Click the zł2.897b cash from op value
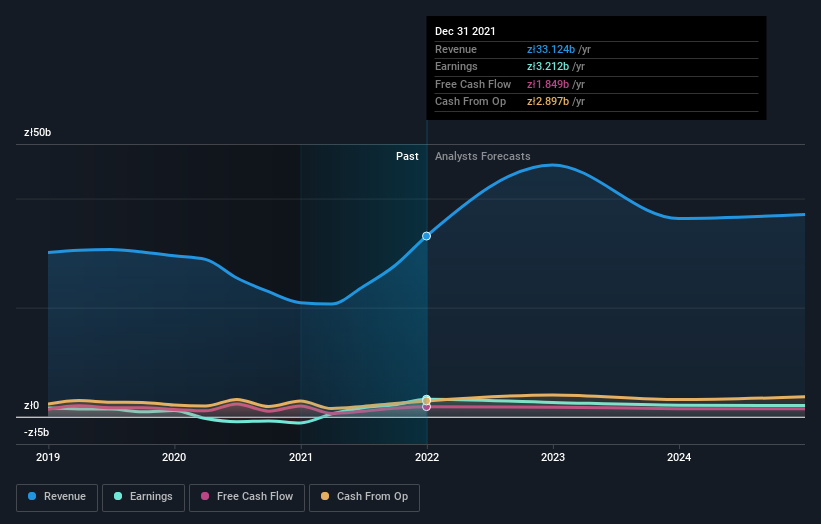The width and height of the screenshot is (821, 524). pos(548,102)
